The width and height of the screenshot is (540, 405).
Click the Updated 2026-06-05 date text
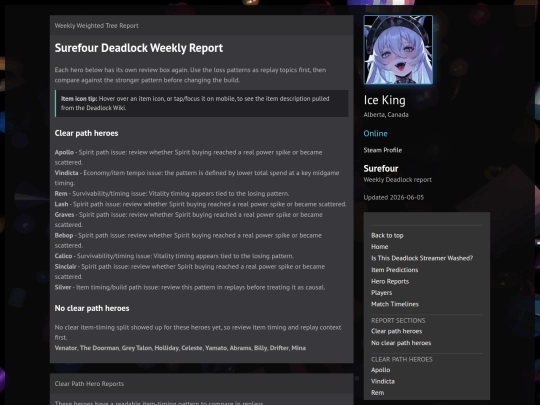point(394,197)
